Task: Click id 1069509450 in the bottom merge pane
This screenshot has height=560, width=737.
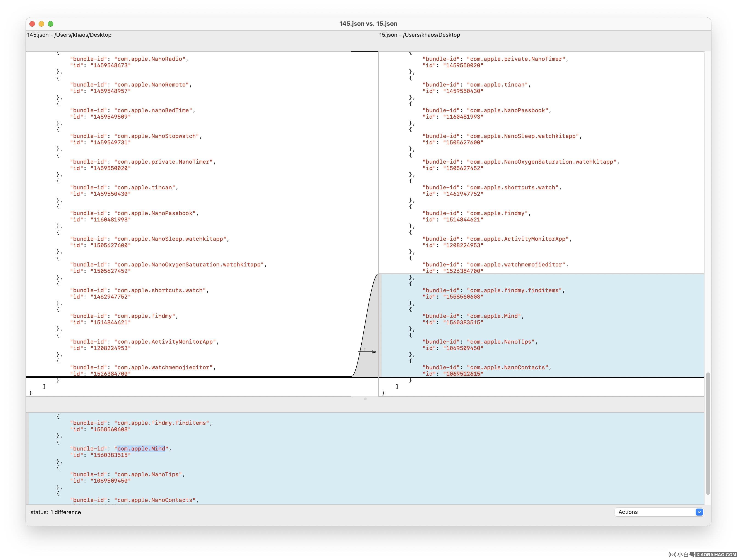Action: coord(100,481)
